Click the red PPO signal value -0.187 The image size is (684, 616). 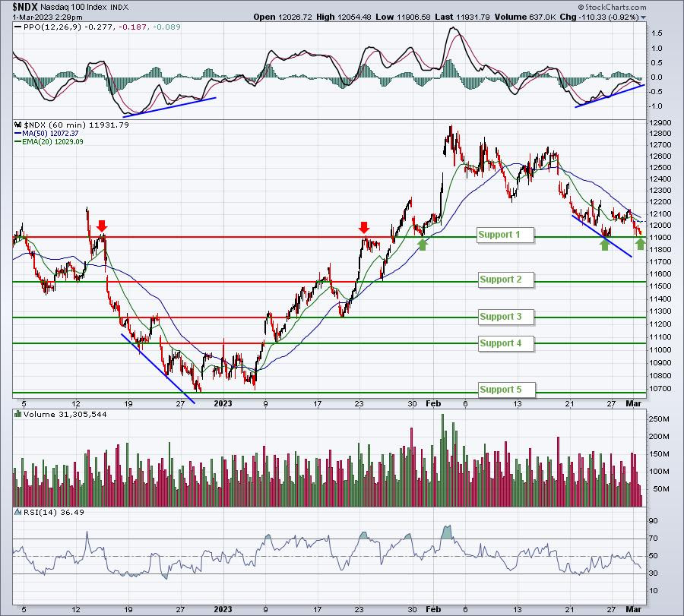pyautogui.click(x=131, y=27)
